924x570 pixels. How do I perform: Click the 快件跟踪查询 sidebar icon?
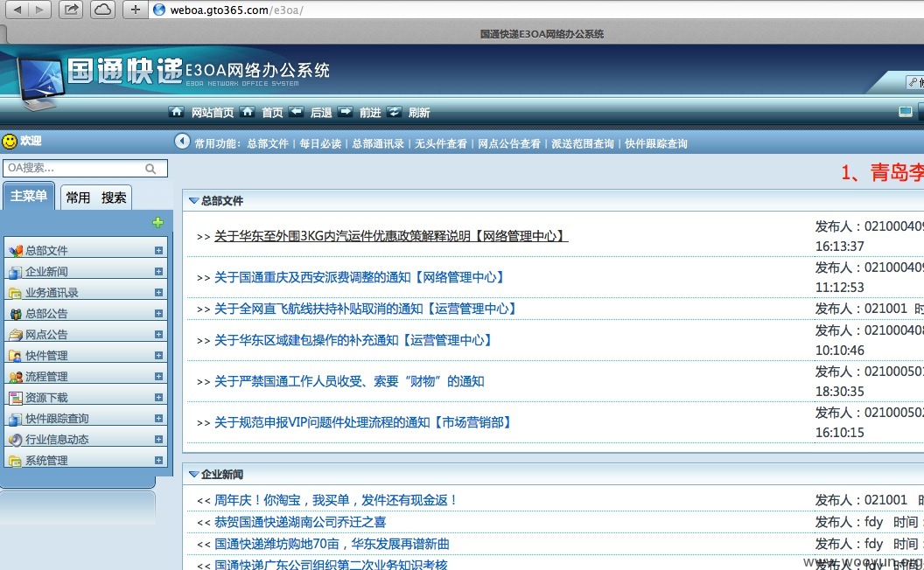[x=16, y=419]
